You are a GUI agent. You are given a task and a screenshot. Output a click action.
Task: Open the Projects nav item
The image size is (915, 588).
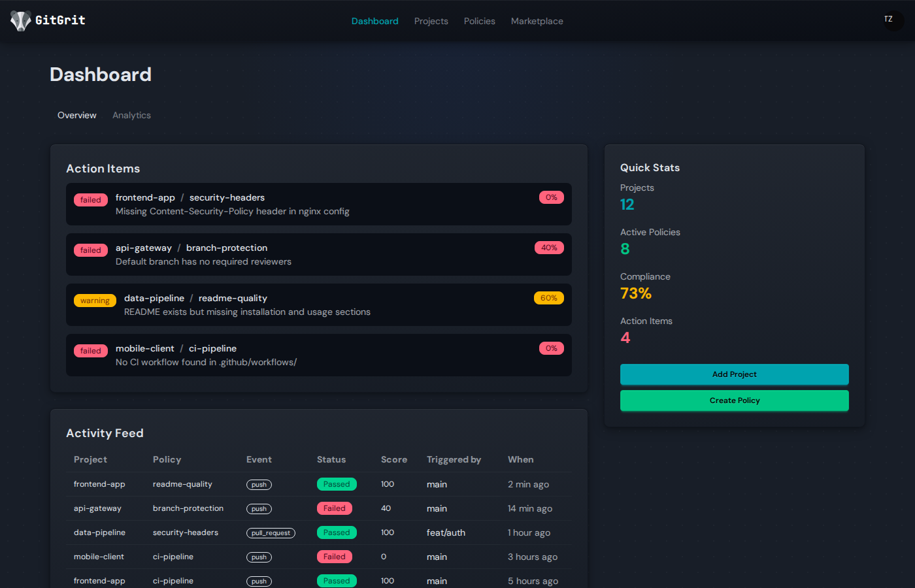click(x=431, y=21)
